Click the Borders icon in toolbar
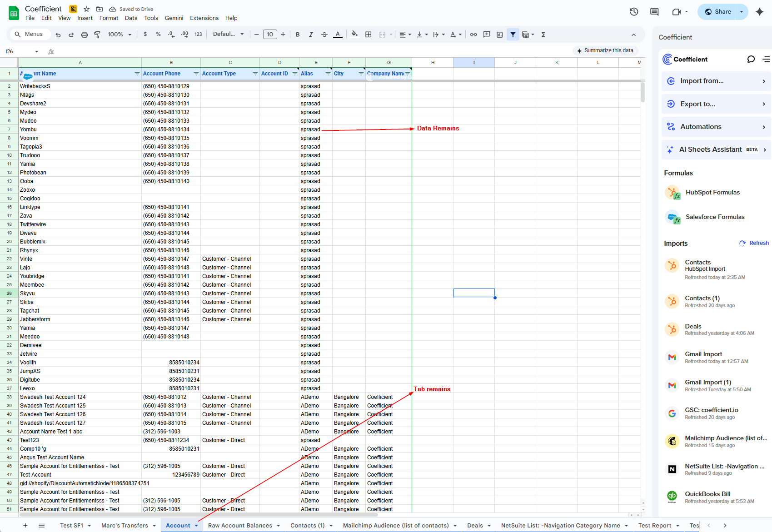Viewport: 772px width, 532px height. point(369,35)
